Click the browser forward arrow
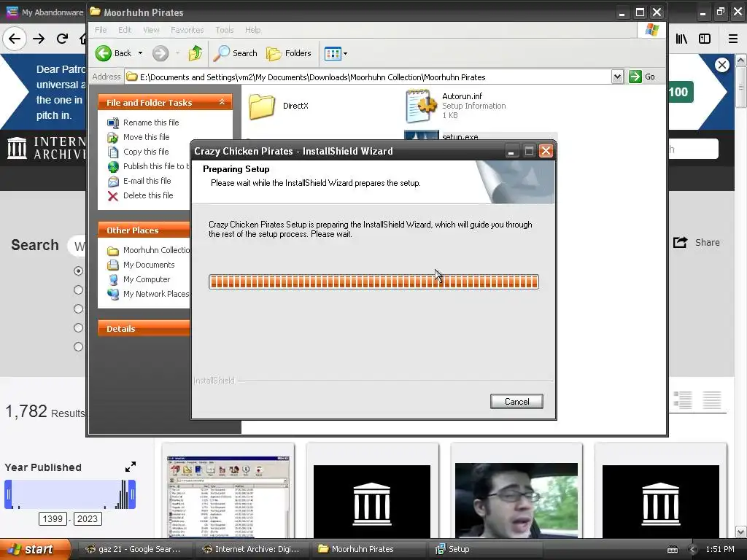The image size is (747, 560). click(x=39, y=39)
